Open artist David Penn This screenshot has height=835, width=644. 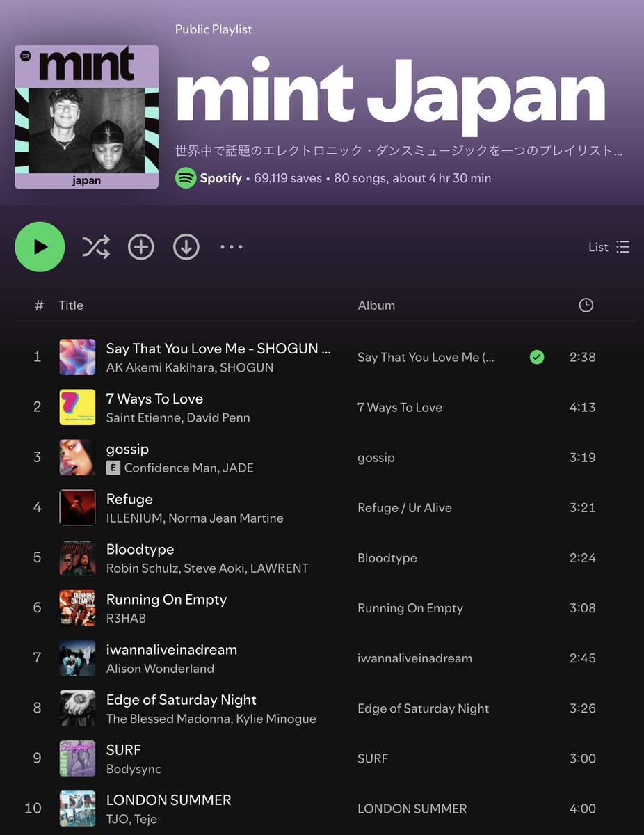tap(218, 417)
